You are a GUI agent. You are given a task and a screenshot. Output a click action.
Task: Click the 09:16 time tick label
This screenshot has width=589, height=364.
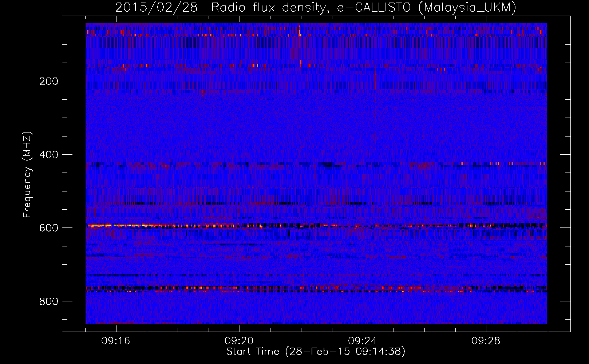pyautogui.click(x=116, y=341)
